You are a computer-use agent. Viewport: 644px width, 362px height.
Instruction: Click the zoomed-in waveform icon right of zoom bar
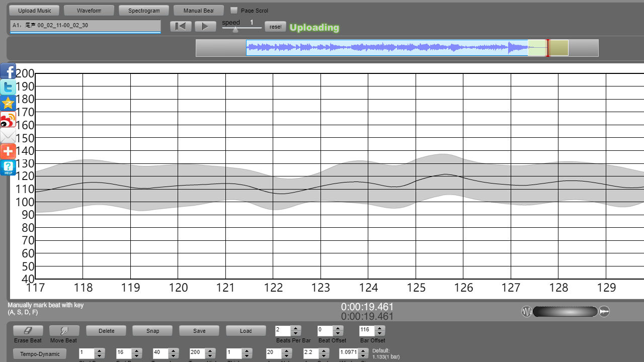point(604,312)
